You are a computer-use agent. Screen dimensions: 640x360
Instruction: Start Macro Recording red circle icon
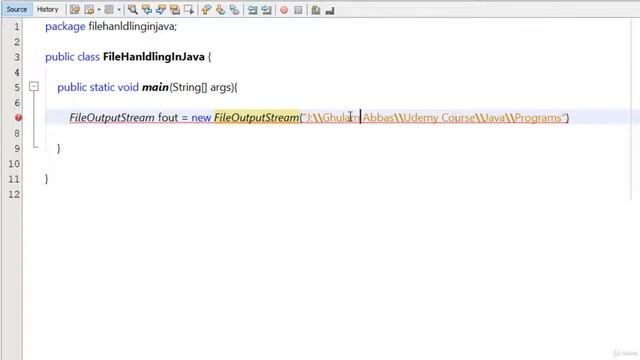tap(284, 10)
